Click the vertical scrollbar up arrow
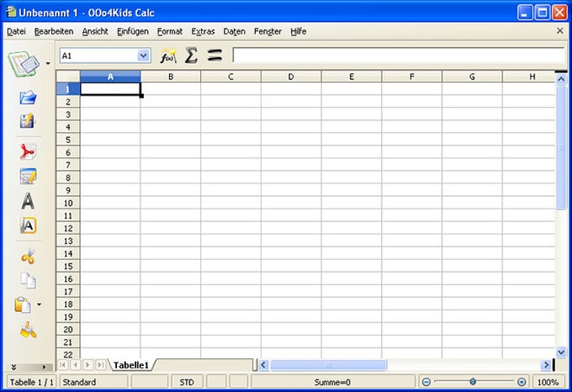 561,79
